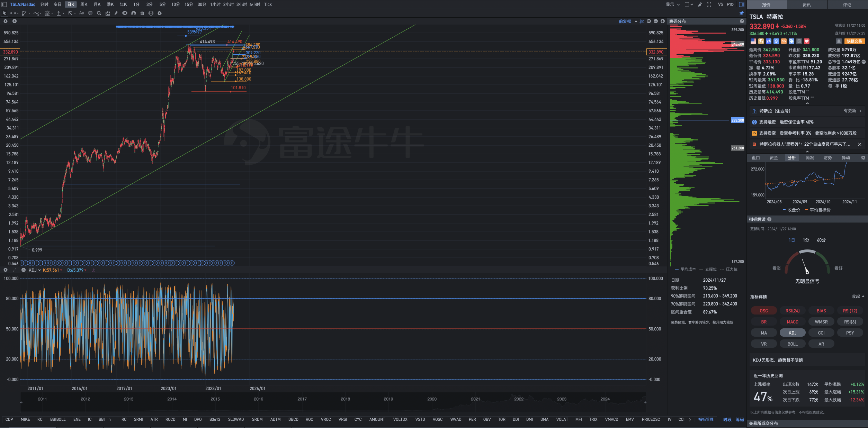Toggle the magnet snap tool
Viewport: 868px width, 428px height.
(133, 13)
